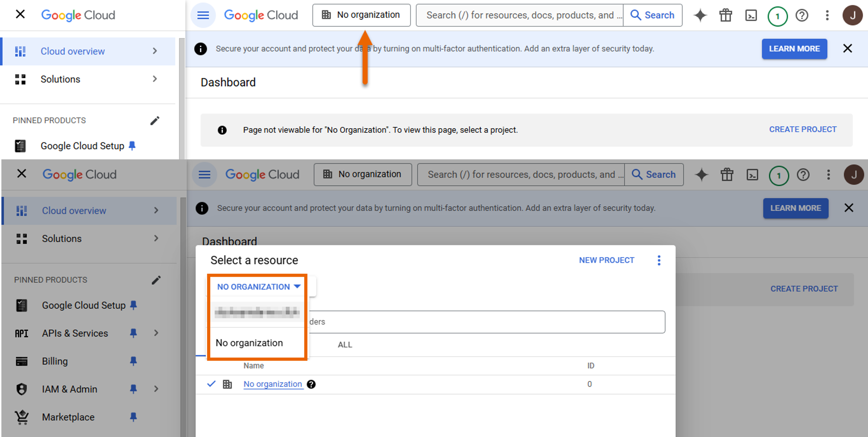Open the three-dot menu beside NEW PROJECT
Screen dimensions: 868x437
tap(659, 260)
